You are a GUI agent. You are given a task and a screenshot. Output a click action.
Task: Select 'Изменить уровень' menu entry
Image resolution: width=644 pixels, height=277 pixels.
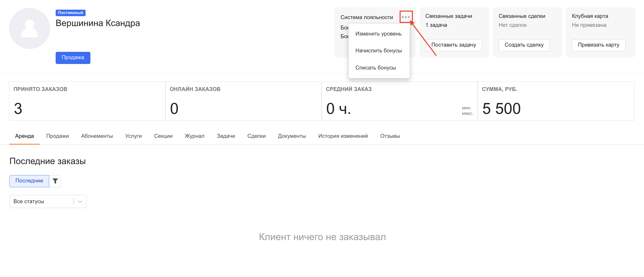(378, 34)
